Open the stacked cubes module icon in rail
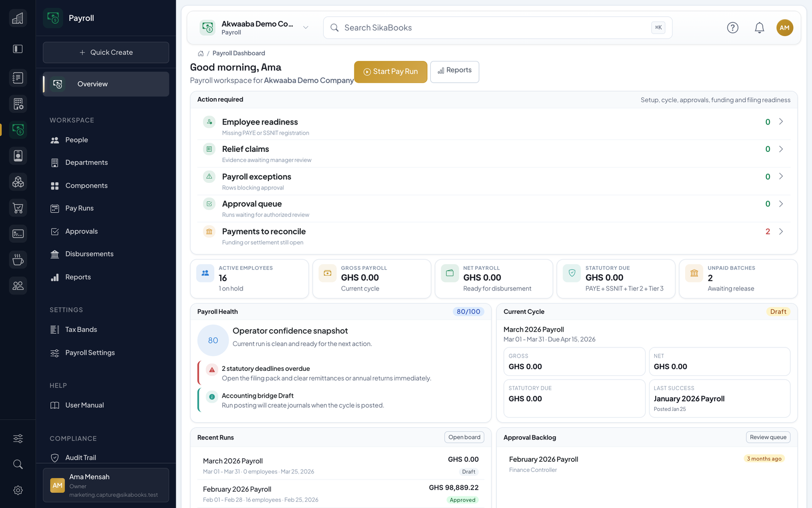Viewport: 812px width, 508px height. [x=18, y=182]
